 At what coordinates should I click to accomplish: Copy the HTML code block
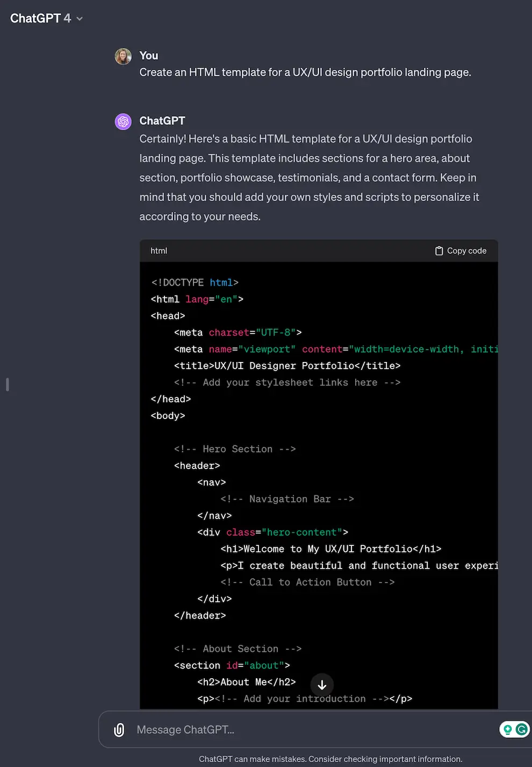click(x=461, y=251)
